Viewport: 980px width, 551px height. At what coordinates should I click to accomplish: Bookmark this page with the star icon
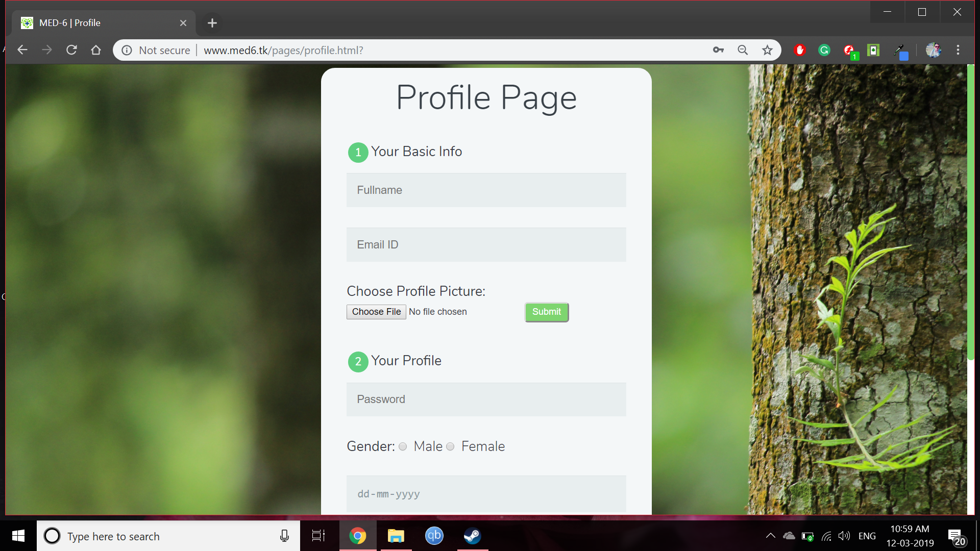point(767,50)
